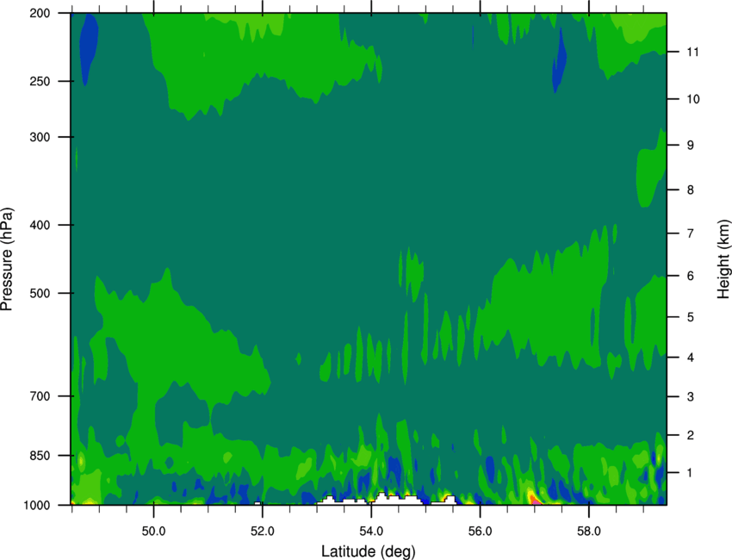The image size is (732, 560).
Task: Click the 850 pressure tick label
Action: point(40,456)
